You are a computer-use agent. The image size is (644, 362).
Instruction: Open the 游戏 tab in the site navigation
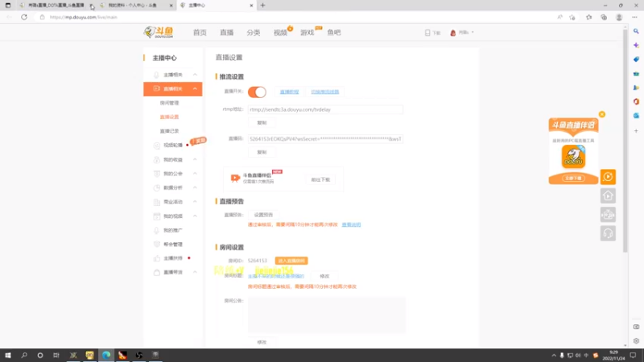click(x=308, y=32)
